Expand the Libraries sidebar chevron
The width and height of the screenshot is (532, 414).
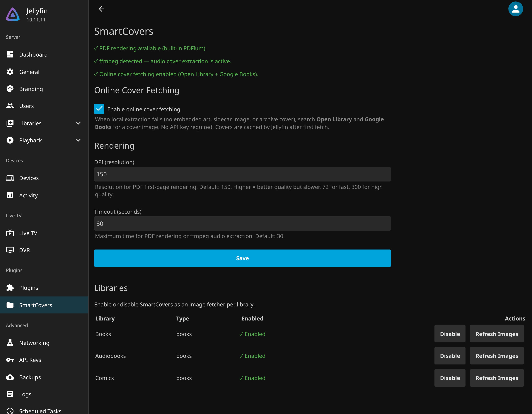79,123
